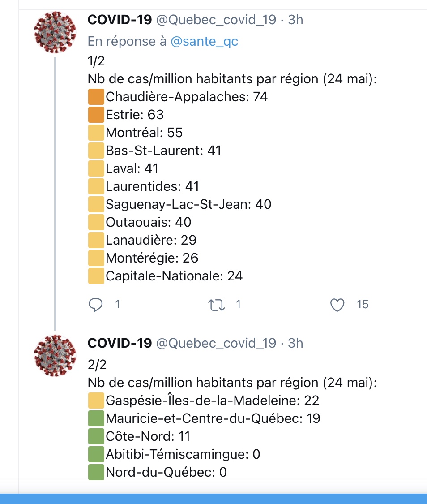Image resolution: width=427 pixels, height=504 pixels.
Task: Click yellow square beside Montréal
Action: point(96,133)
